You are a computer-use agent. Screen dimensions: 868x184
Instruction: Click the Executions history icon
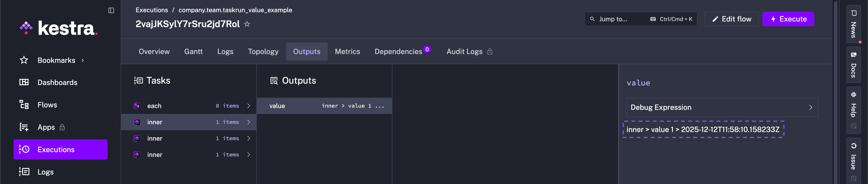click(24, 149)
